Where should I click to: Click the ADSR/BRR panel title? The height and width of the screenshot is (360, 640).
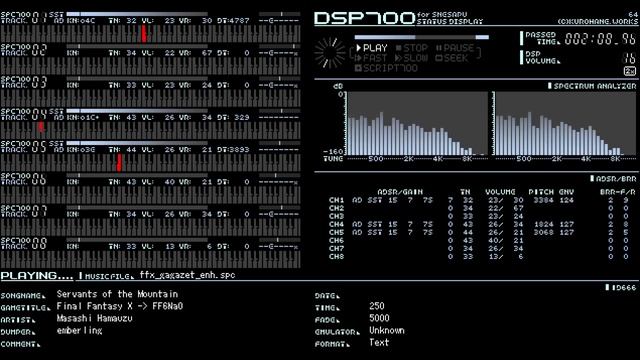tap(613, 179)
